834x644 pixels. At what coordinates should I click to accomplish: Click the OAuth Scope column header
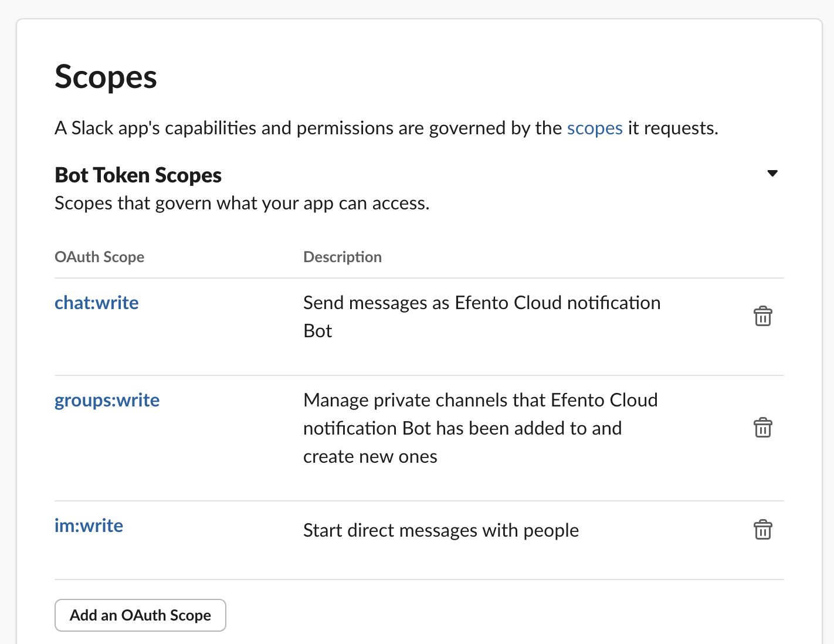coord(99,257)
